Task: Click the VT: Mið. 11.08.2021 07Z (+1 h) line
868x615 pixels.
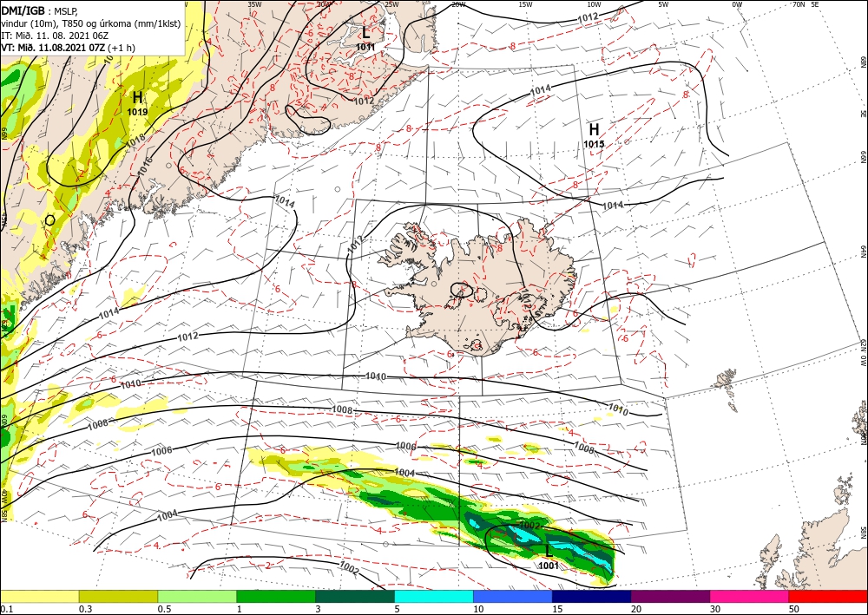Action: click(x=68, y=48)
